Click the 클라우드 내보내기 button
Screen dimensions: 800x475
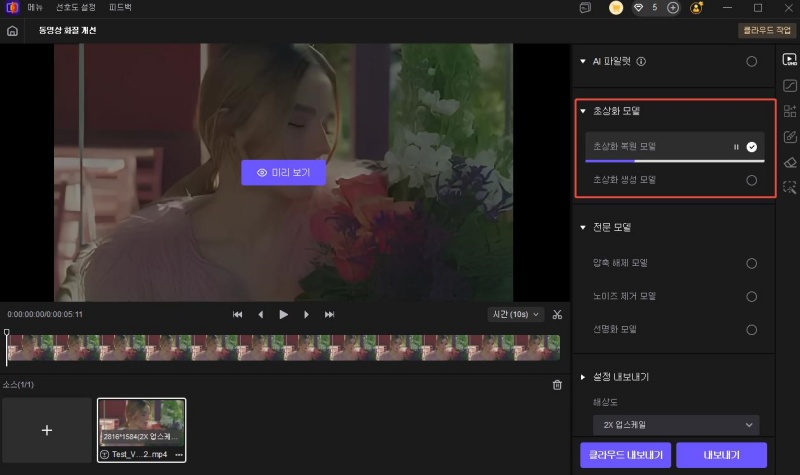coord(624,455)
